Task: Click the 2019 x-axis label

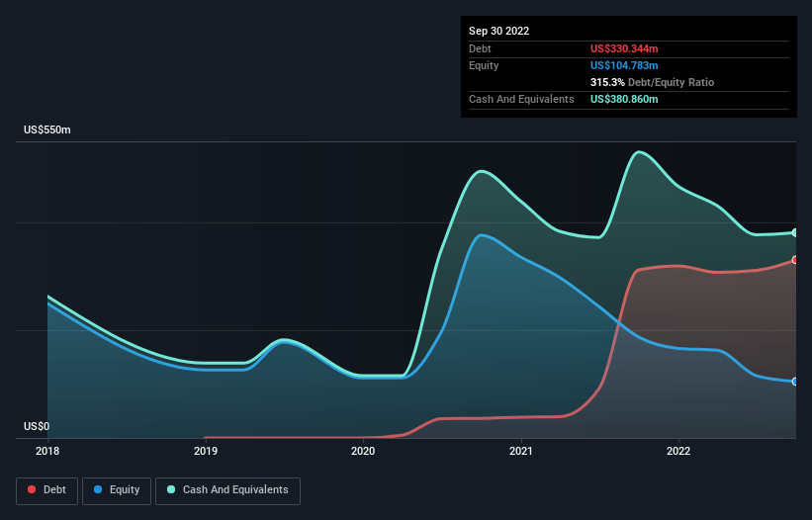Action: (206, 451)
